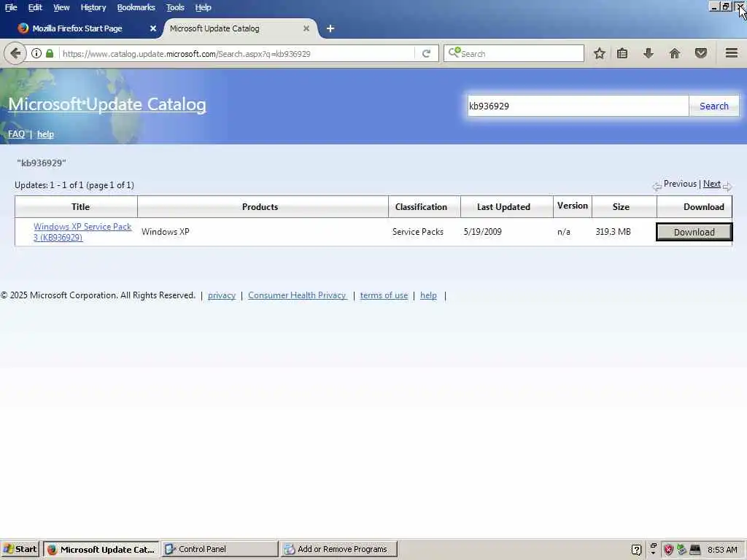Open the Help menu in menu bar
Viewport: 747px width, 560px height.
click(x=203, y=7)
